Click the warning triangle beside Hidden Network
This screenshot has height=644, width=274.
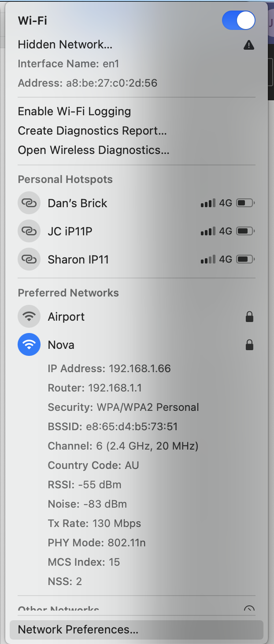pos(249,45)
